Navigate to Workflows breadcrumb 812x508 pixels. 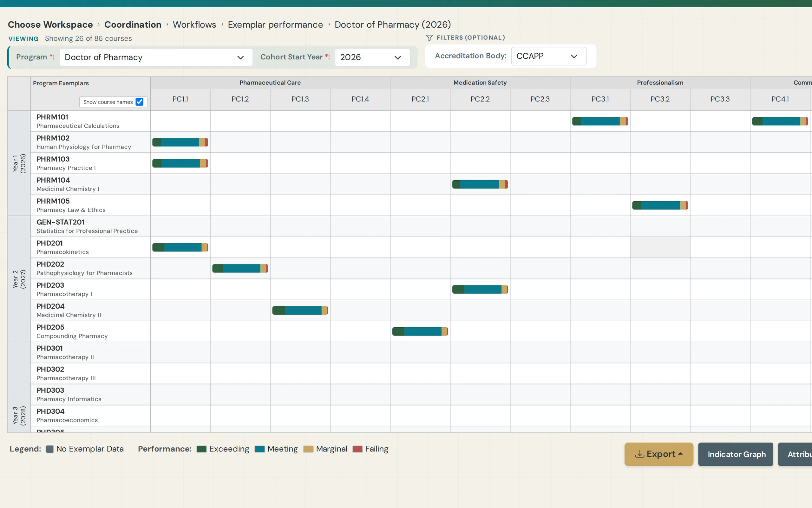[x=194, y=24]
